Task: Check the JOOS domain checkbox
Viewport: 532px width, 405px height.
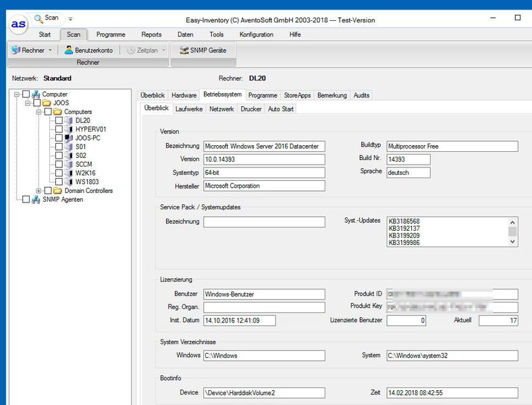Action: tap(37, 103)
